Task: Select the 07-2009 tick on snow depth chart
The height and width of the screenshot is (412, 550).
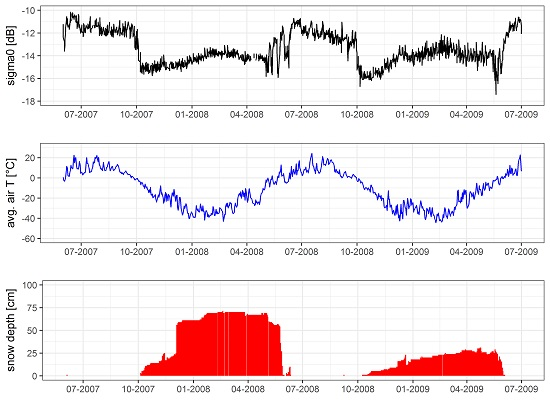Action: [x=521, y=389]
